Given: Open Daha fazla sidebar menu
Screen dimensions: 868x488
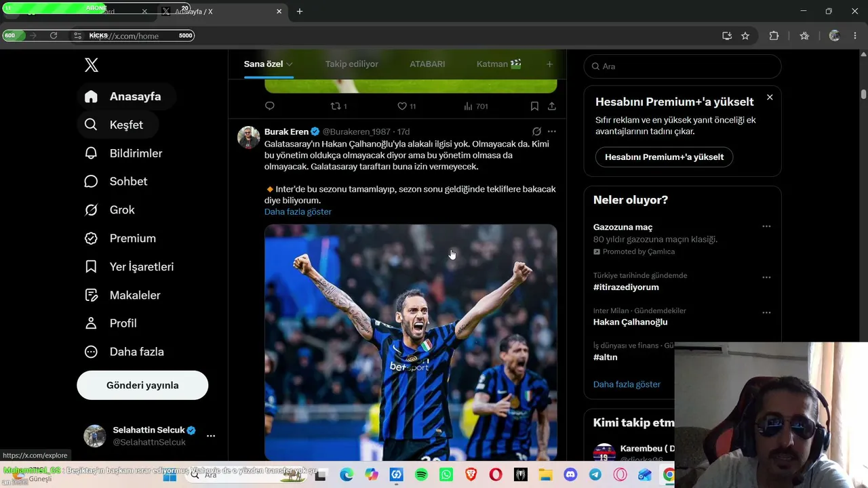Looking at the screenshot, I should click(124, 352).
